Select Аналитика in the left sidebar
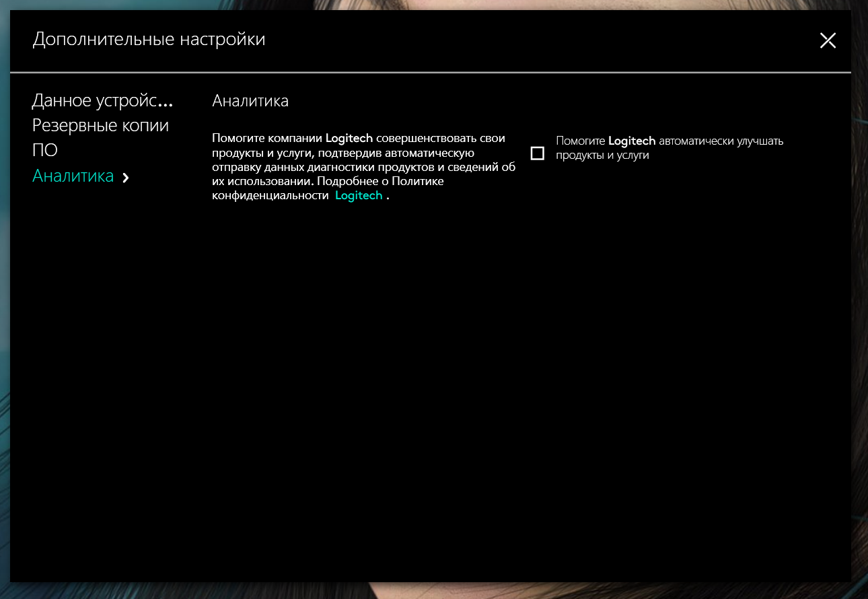The width and height of the screenshot is (868, 599). click(x=73, y=176)
